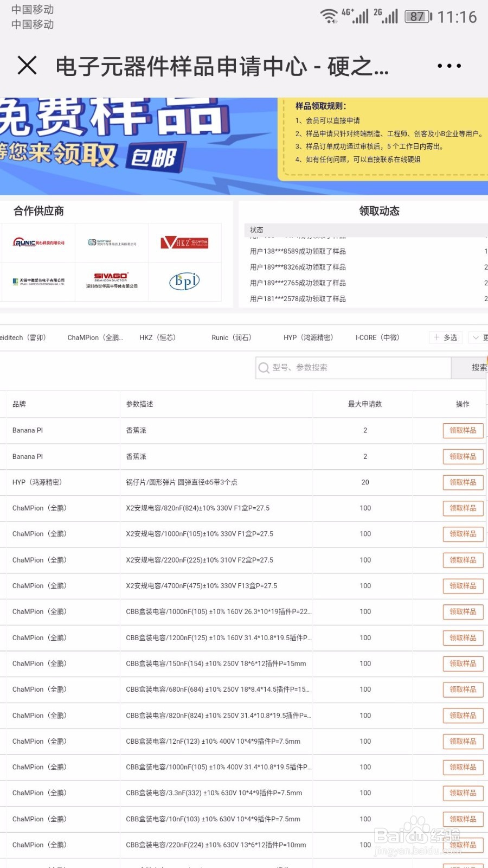Viewport: 488px width, 868px height.
Task: Click 领取样品 for 1000nF(105) 330V X2 capacitor
Action: click(463, 534)
